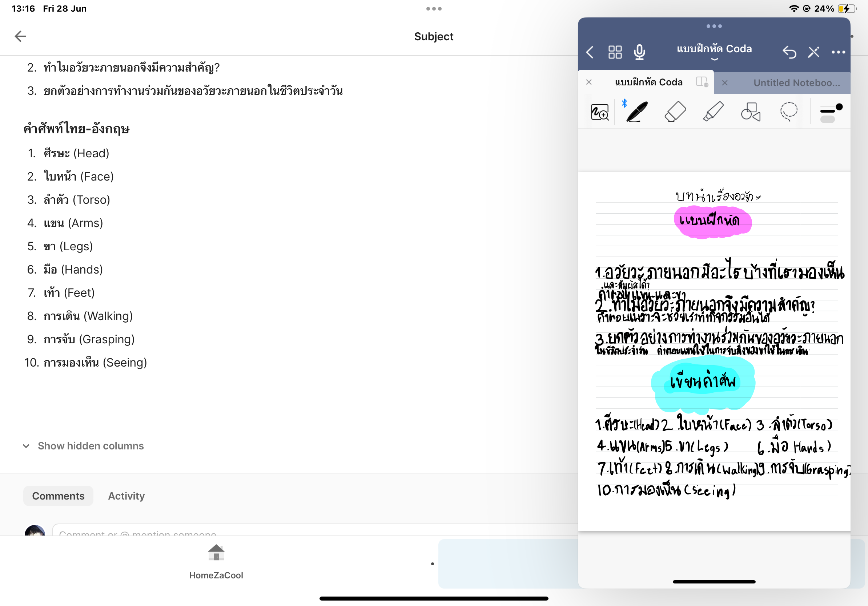Tap the microphone recording icon
Viewport: 868px width, 606px height.
639,52
